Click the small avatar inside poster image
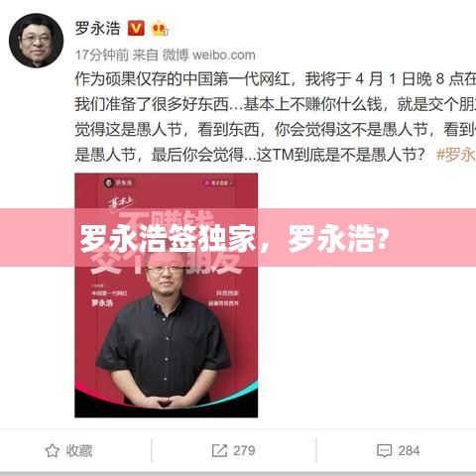The height and width of the screenshot is (476, 476). coord(108,182)
